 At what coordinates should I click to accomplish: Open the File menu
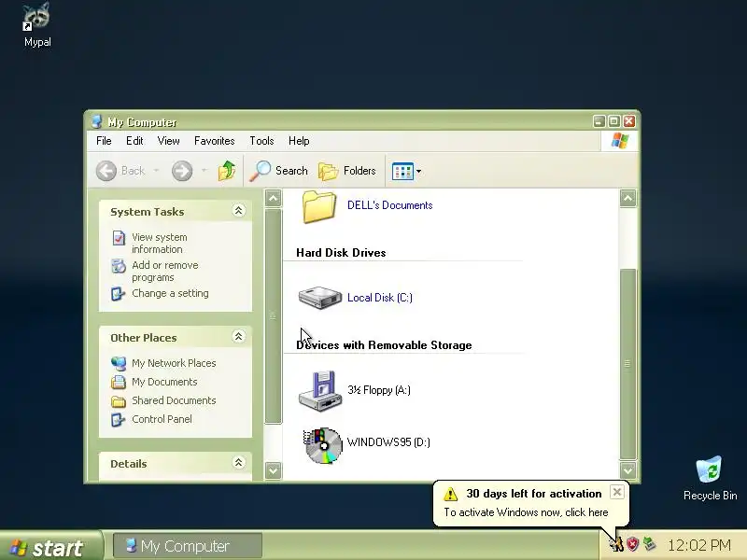(x=104, y=141)
